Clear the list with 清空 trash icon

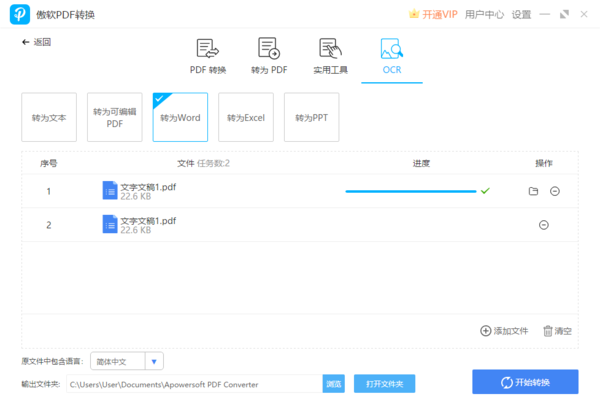548,331
